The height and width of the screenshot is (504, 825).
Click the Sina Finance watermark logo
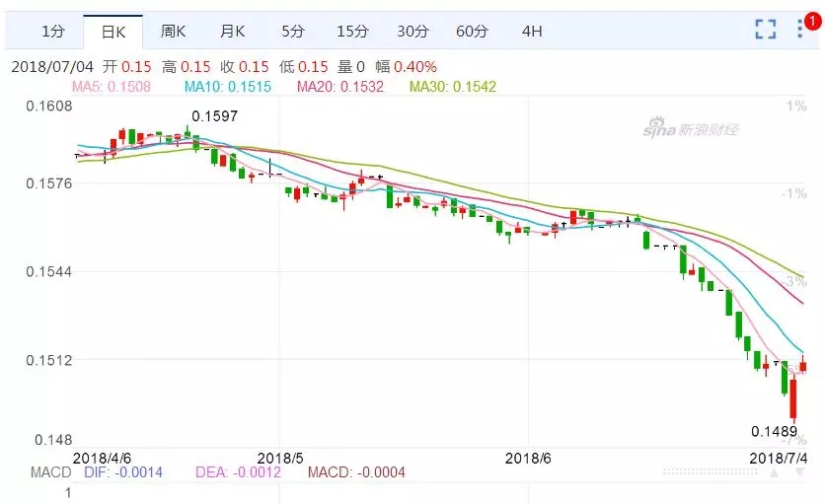[x=691, y=129]
